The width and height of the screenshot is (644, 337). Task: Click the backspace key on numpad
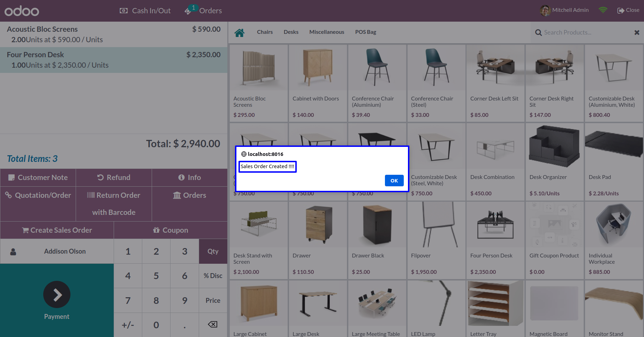pos(213,325)
